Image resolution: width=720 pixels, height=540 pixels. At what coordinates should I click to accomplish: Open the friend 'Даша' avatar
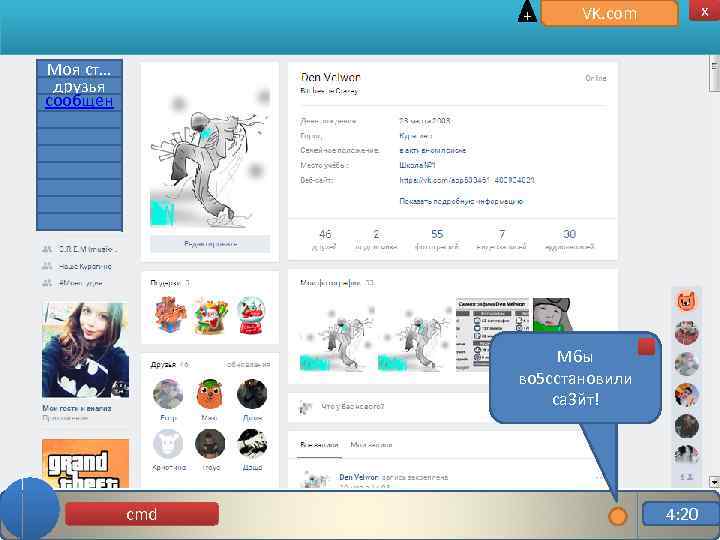coord(252,444)
